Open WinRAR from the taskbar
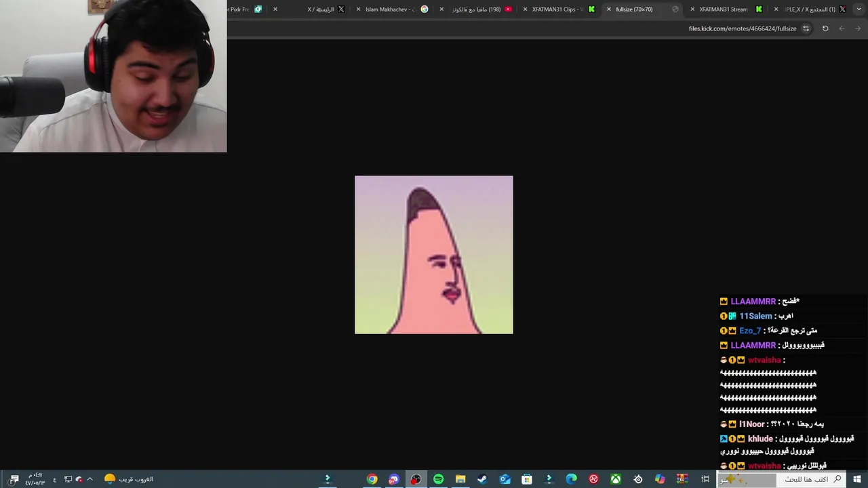Viewport: 868px width, 488px height. (x=682, y=479)
